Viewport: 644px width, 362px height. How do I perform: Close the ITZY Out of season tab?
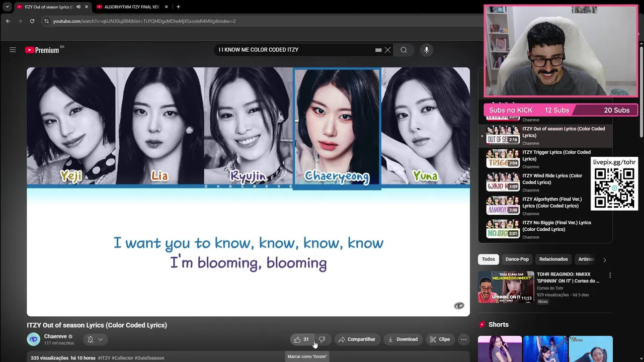[x=87, y=7]
